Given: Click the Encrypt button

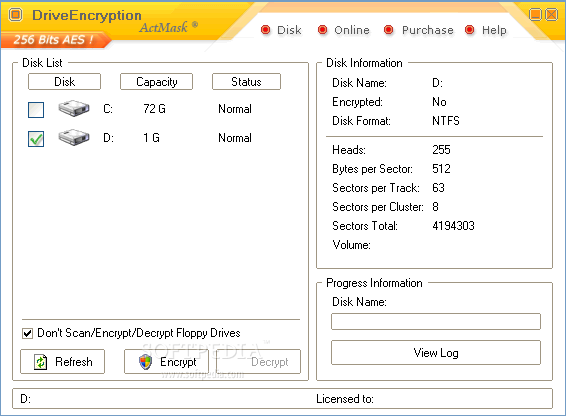Looking at the screenshot, I should [x=166, y=361].
